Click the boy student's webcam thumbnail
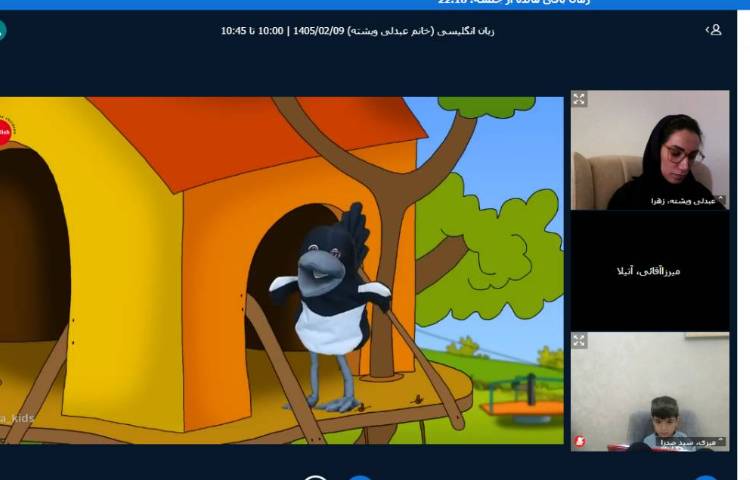Viewport: 750px width, 480px height. pyautogui.click(x=650, y=392)
